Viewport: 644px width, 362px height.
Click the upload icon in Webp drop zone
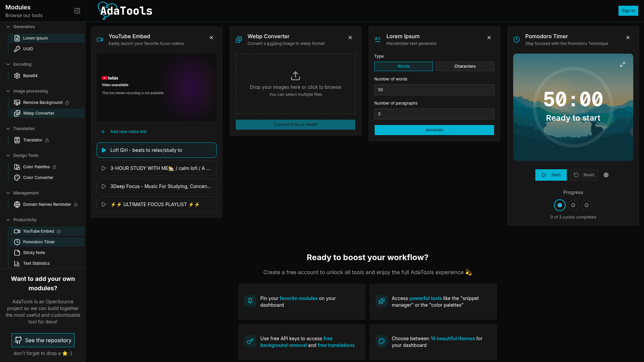(x=296, y=76)
